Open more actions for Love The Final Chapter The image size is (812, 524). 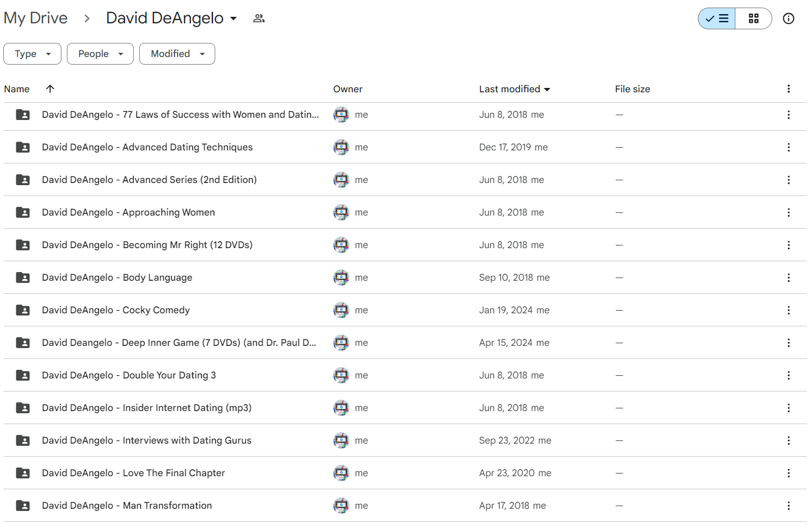click(788, 473)
